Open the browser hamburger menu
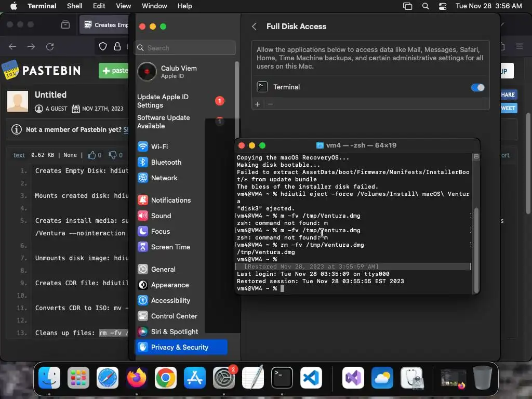This screenshot has height=399, width=532. [519, 46]
